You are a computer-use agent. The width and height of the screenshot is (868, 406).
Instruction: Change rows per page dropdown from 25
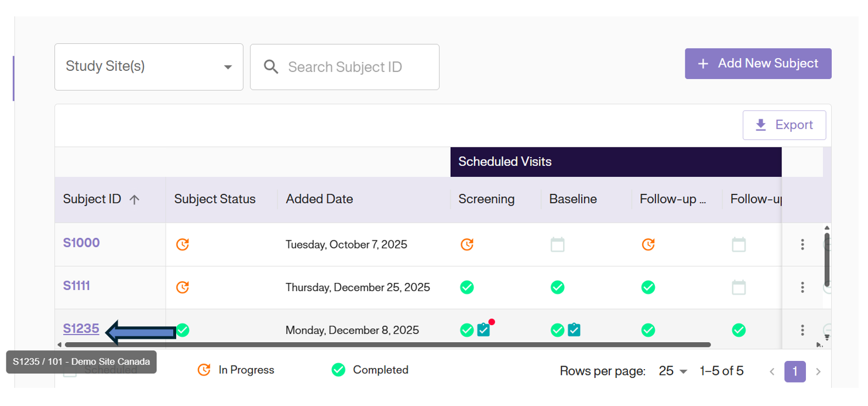[673, 371]
